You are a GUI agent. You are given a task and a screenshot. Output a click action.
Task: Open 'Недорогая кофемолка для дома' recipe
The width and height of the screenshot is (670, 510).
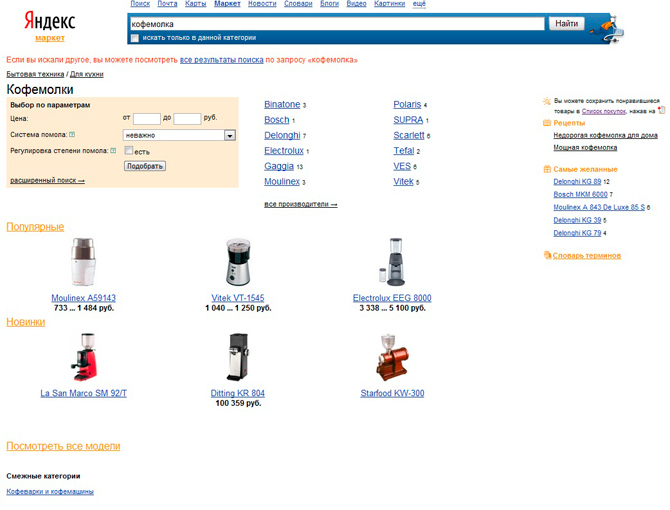[x=605, y=135]
